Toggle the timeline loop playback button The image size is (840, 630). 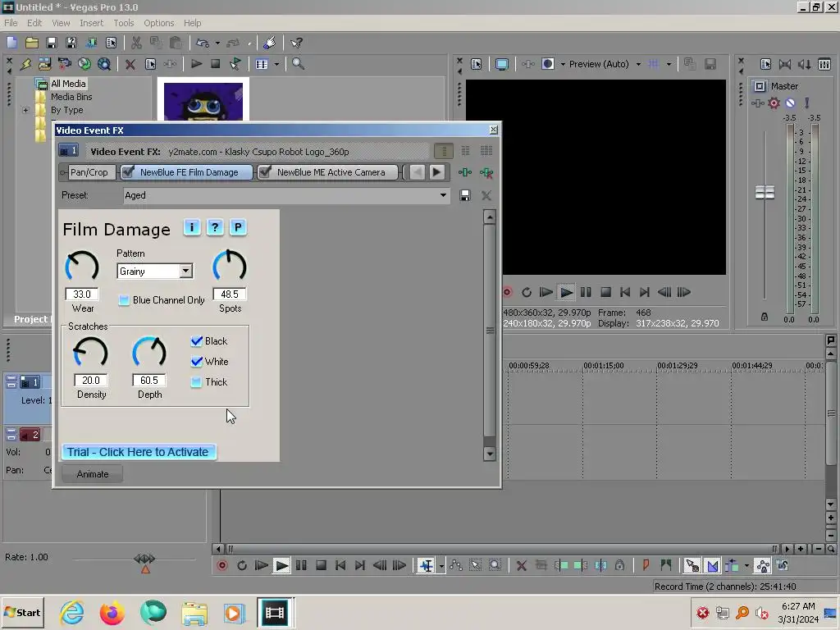242,566
